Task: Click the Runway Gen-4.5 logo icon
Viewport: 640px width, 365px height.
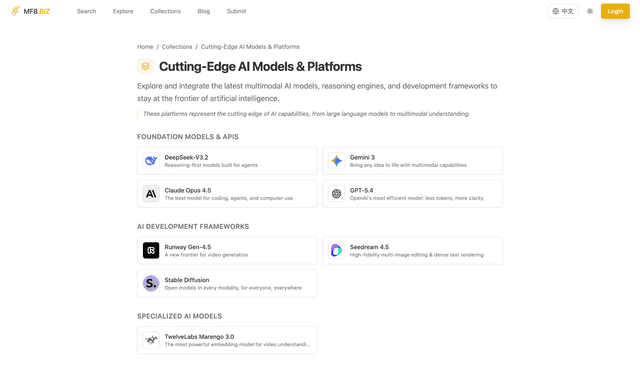Action: pos(151,251)
